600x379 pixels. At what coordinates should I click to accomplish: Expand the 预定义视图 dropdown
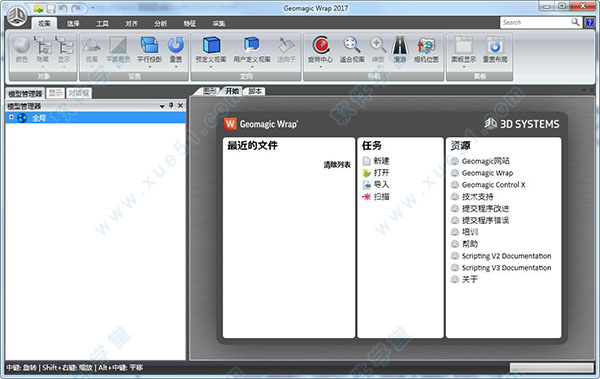[x=211, y=67]
